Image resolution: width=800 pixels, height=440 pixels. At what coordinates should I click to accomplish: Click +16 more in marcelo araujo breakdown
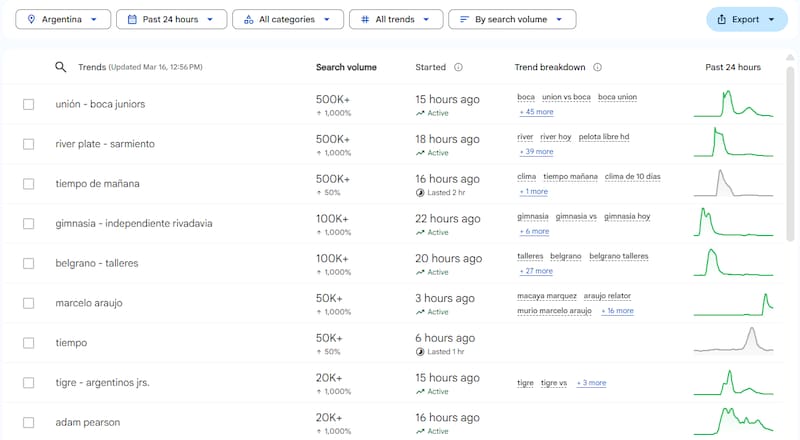pyautogui.click(x=617, y=311)
